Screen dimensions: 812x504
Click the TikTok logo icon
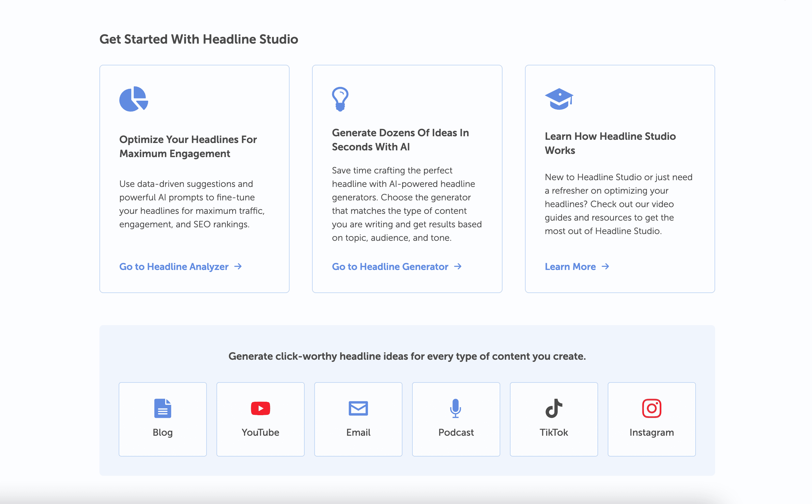pyautogui.click(x=554, y=408)
